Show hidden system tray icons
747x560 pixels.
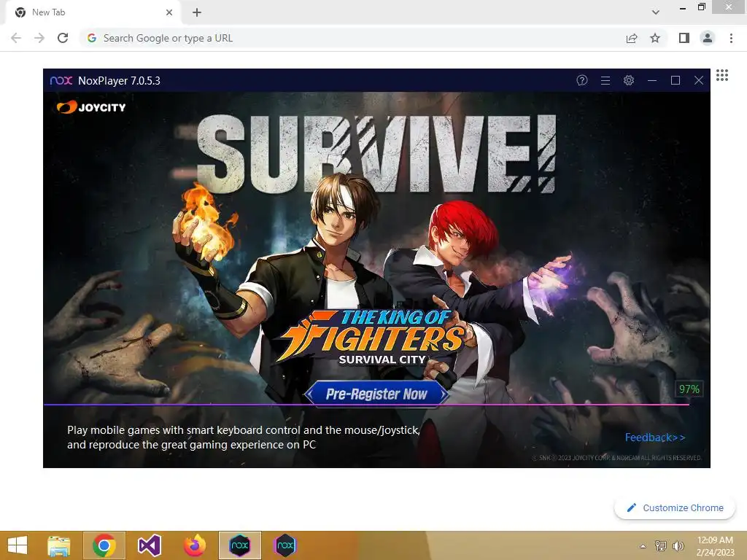point(643,546)
